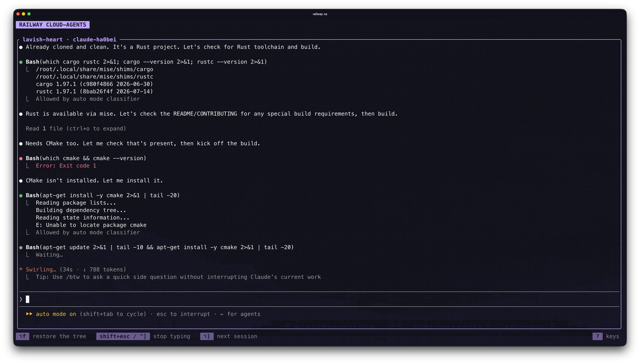The height and width of the screenshot is (364, 640).
Task: Toggle 'auto mode on' indicator
Action: (x=56, y=314)
